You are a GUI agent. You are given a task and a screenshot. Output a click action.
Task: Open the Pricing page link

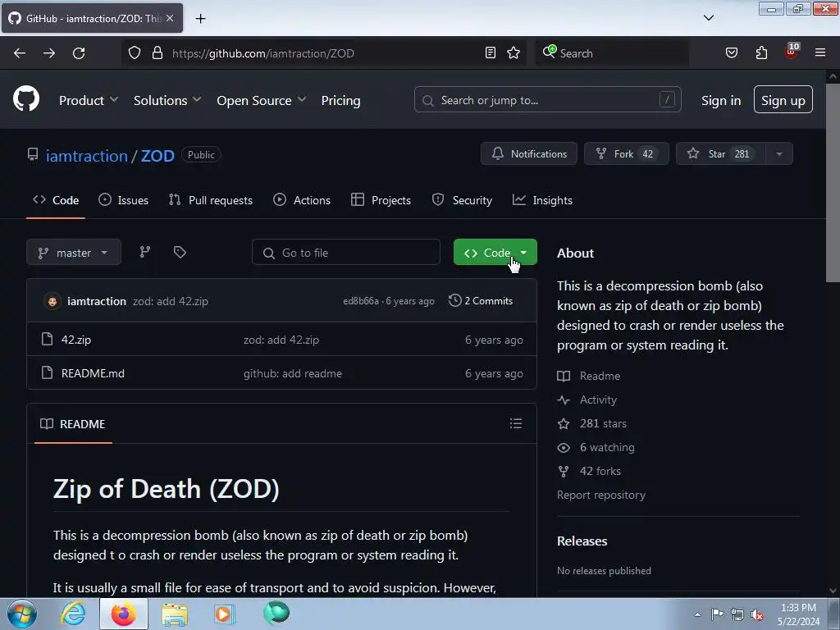(x=340, y=100)
